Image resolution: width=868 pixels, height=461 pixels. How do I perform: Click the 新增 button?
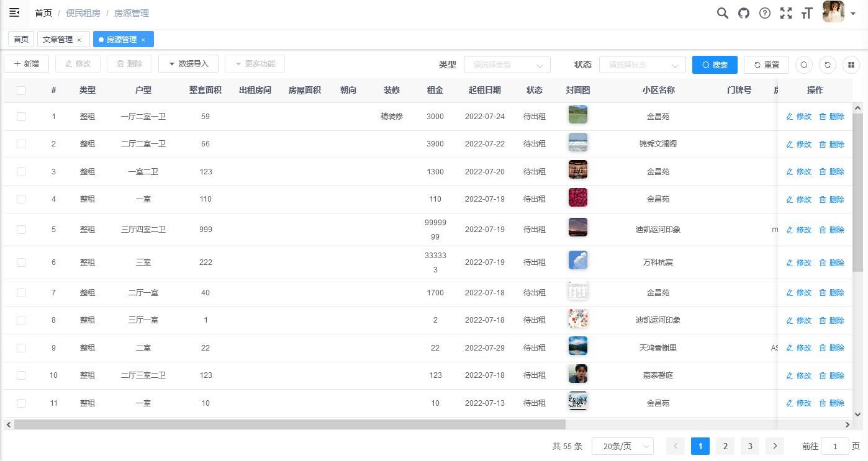27,64
